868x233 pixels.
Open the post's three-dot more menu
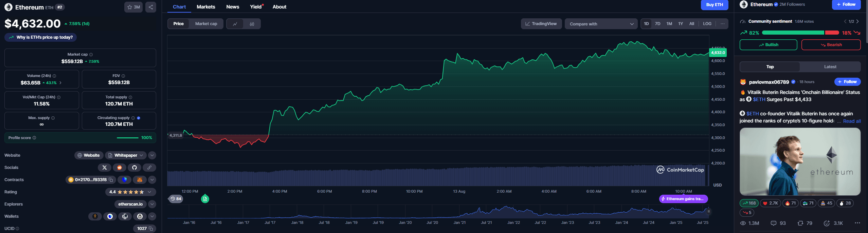coord(857,223)
